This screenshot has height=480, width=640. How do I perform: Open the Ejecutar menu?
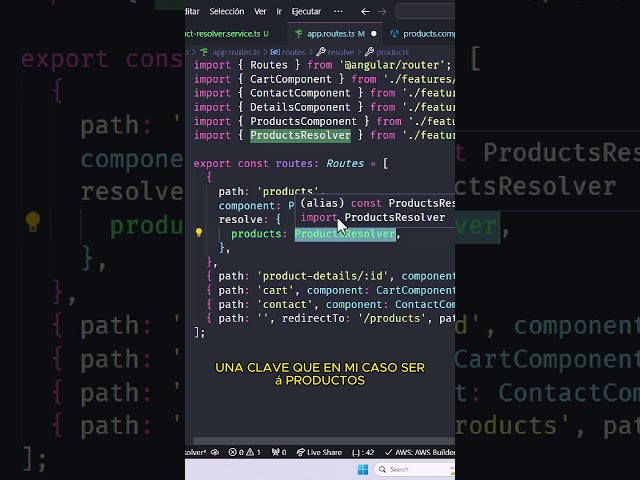pos(306,11)
